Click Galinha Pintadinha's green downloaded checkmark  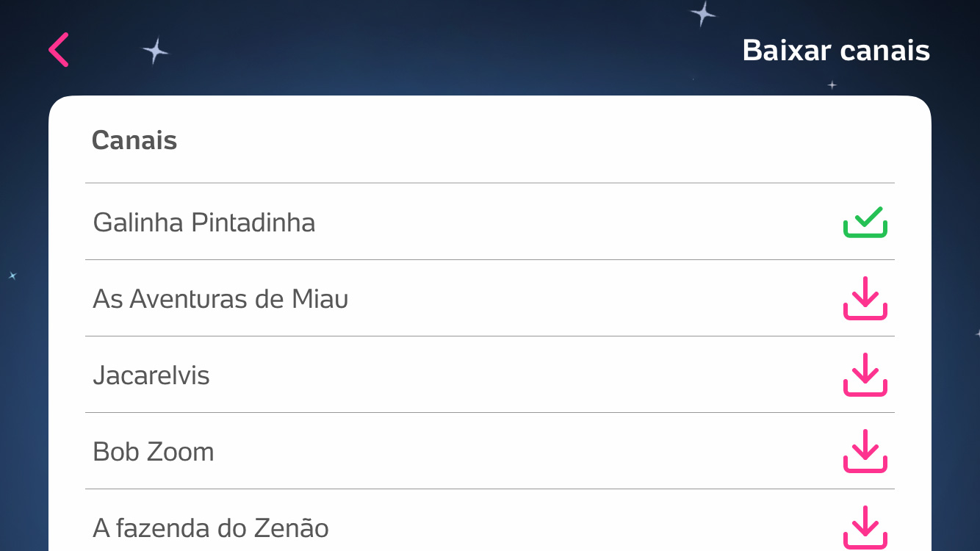(x=865, y=222)
